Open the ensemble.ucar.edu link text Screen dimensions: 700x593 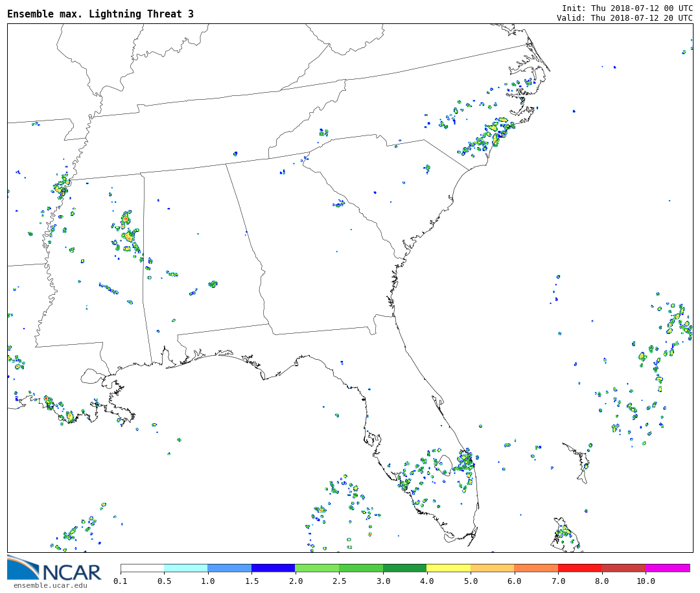[x=50, y=586]
